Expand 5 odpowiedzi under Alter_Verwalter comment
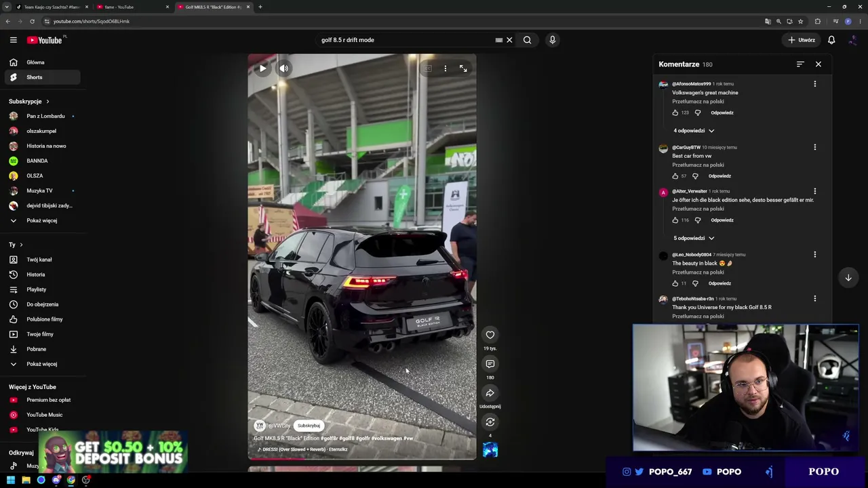 click(694, 239)
